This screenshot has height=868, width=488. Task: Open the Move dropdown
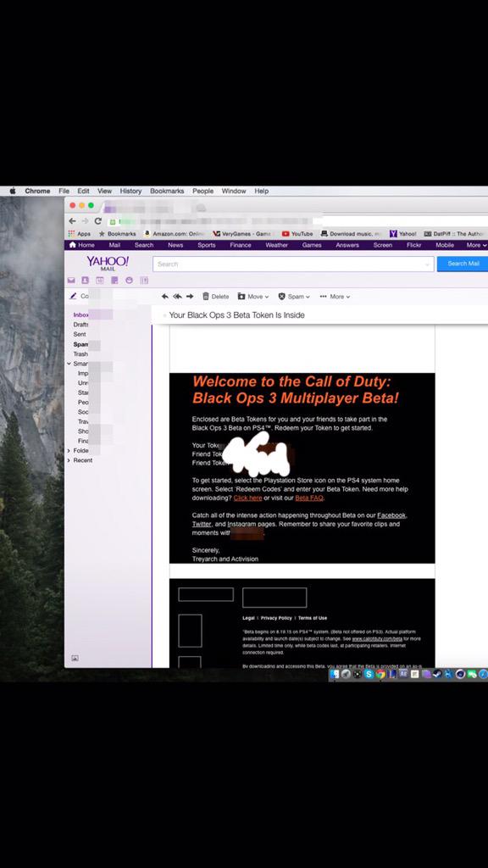[x=252, y=297]
